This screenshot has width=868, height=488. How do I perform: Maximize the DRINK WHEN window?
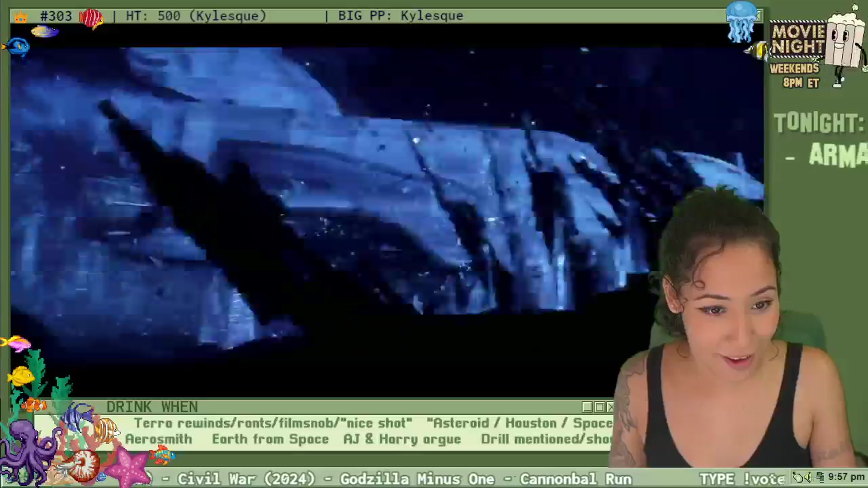[599, 407]
